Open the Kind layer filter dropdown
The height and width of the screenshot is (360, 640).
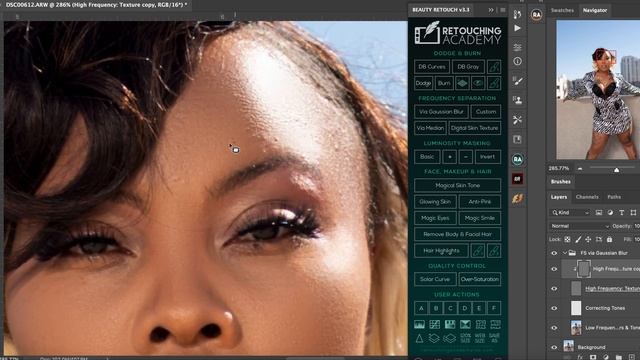coord(570,213)
